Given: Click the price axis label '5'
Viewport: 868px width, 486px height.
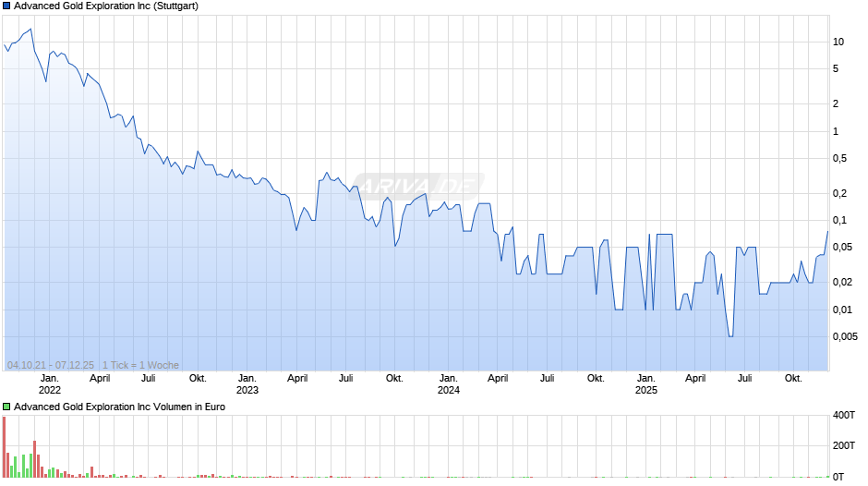Looking at the screenshot, I should (836, 68).
